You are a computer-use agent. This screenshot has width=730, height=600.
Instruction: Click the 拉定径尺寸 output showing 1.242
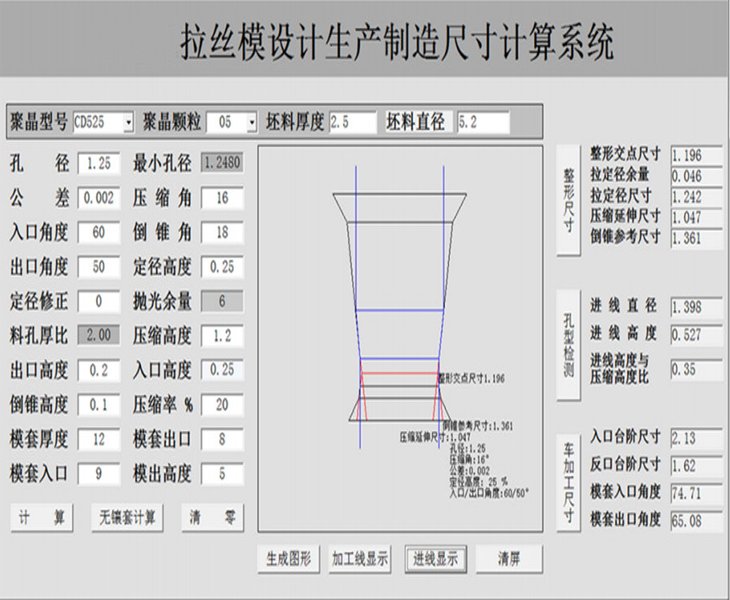[x=696, y=196]
